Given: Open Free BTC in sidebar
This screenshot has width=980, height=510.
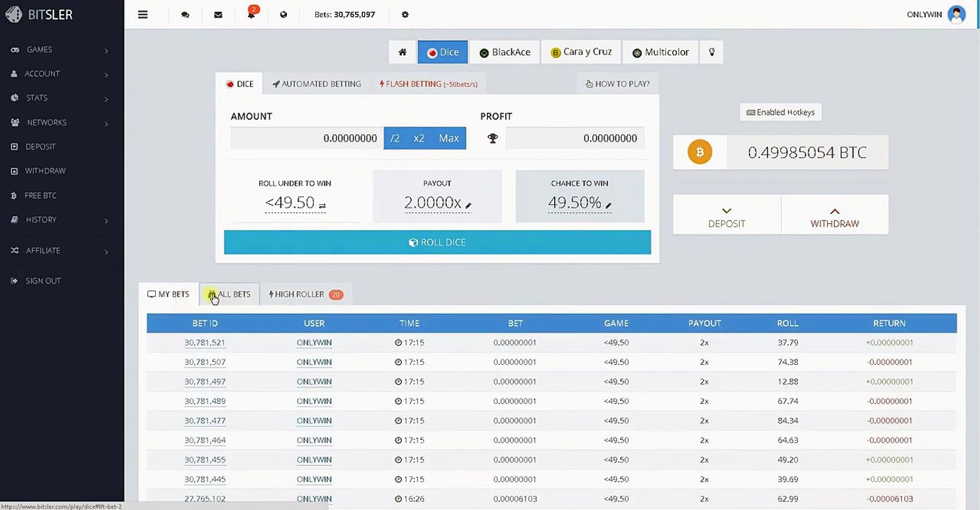Looking at the screenshot, I should click(41, 195).
